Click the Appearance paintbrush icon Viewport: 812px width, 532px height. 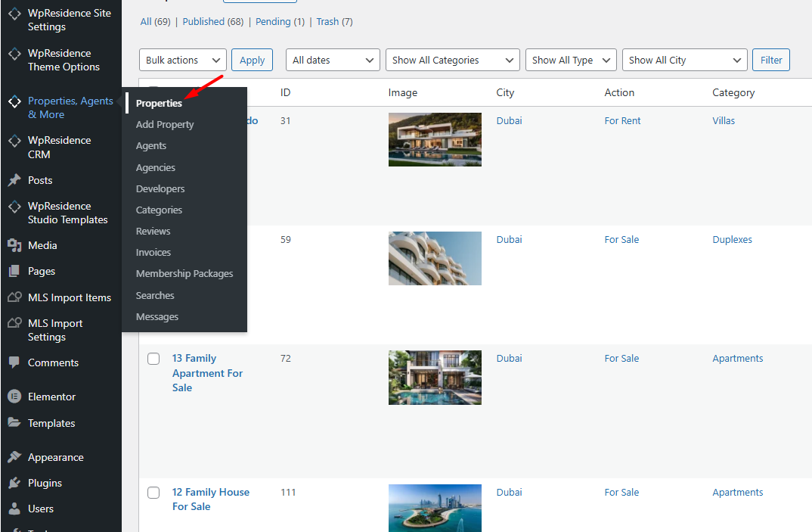(14, 457)
